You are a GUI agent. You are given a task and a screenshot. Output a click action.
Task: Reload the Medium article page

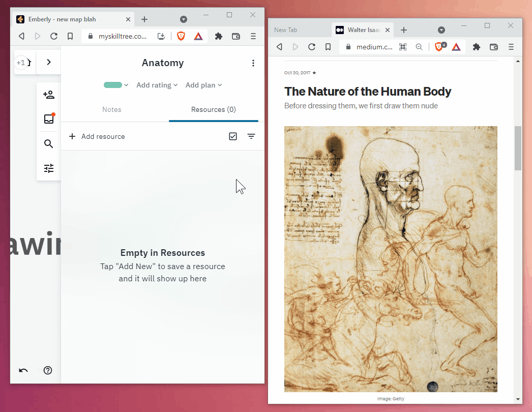click(312, 47)
